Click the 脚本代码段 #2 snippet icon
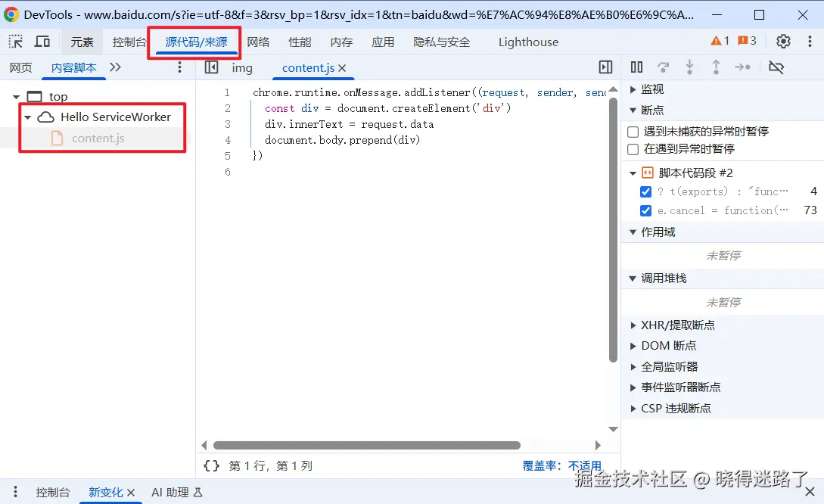Image resolution: width=824 pixels, height=504 pixels. (x=648, y=173)
